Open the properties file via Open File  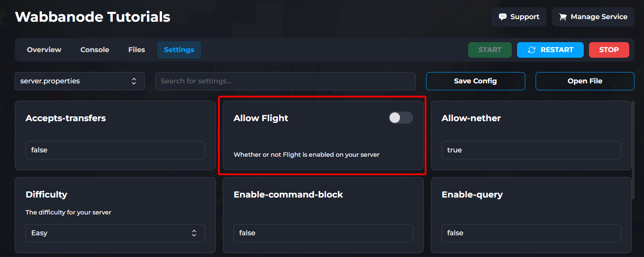[x=585, y=81]
